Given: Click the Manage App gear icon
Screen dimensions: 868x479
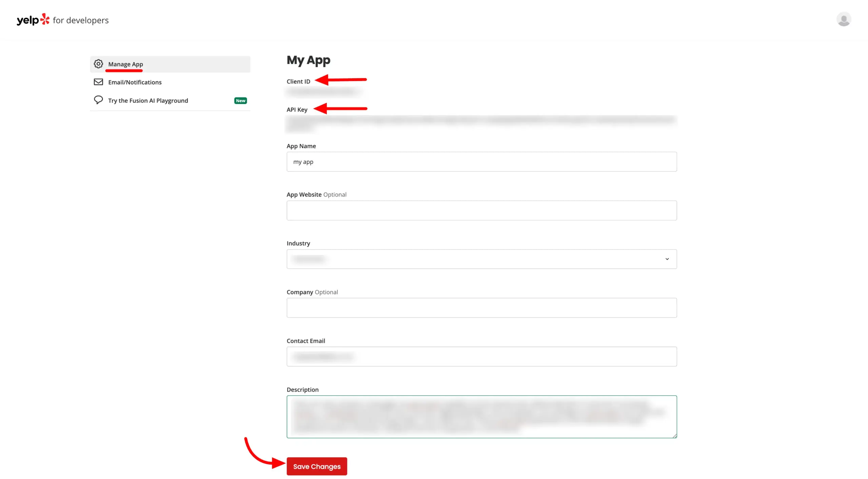Looking at the screenshot, I should [x=98, y=64].
